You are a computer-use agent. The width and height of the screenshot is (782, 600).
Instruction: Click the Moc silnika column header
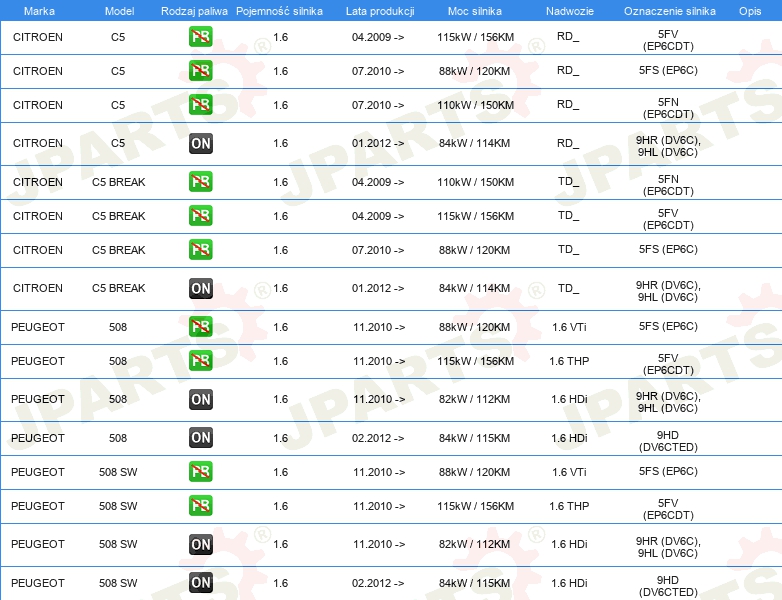474,11
